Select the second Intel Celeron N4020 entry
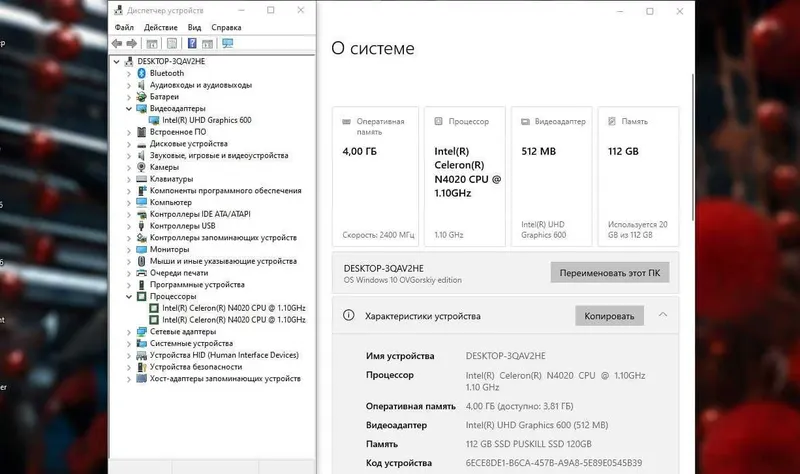 234,320
